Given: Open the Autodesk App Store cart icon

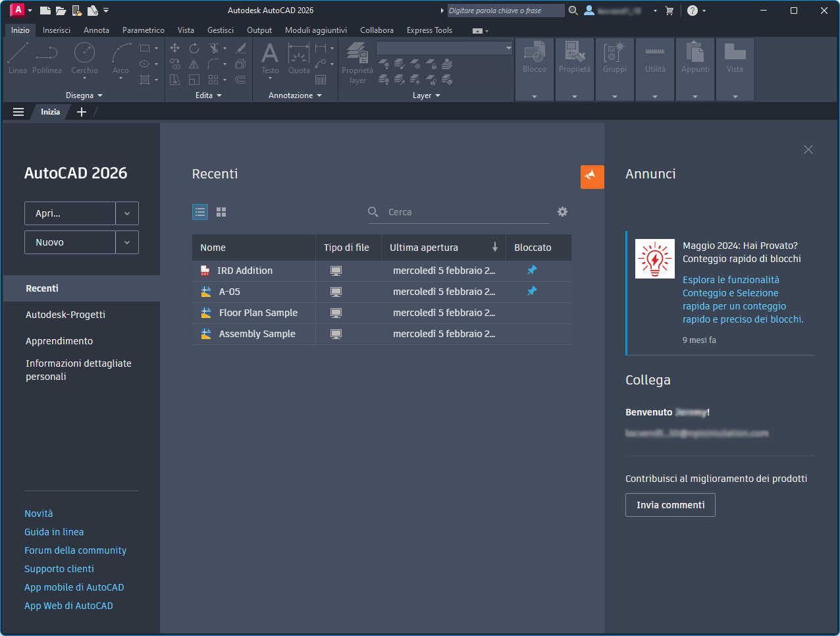Looking at the screenshot, I should (669, 11).
